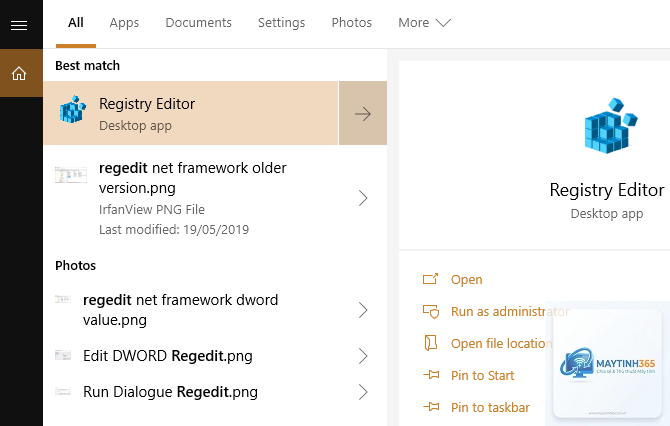The image size is (670, 426).
Task: Expand Edit DWORD Regedit.png chevron
Action: click(363, 356)
